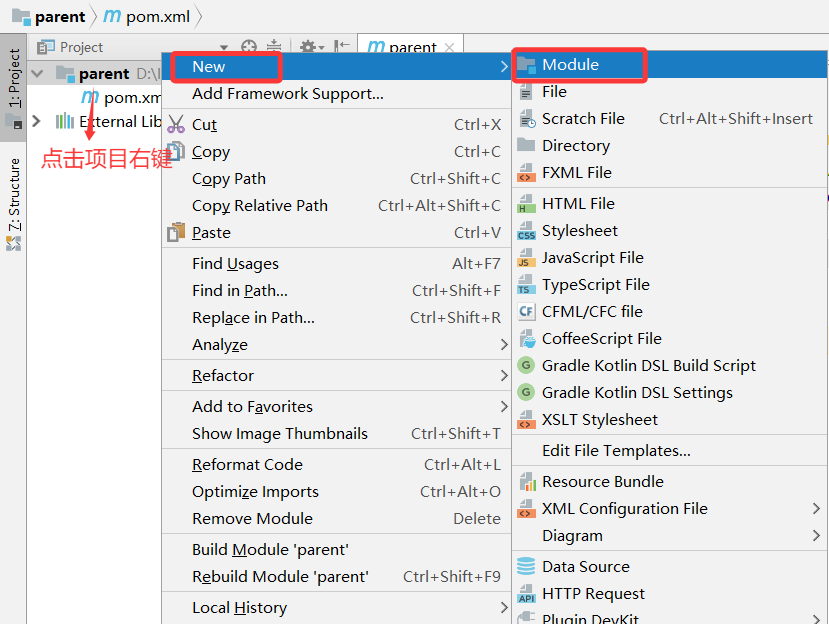Open the 1: Project side tool window
Viewport: 829px width, 624px height.
[14, 87]
